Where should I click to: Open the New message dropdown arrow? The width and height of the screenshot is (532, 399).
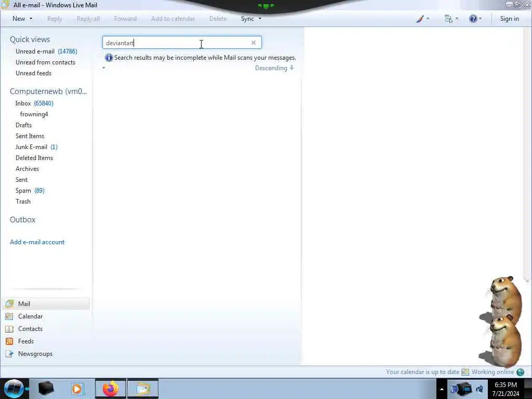click(x=31, y=19)
